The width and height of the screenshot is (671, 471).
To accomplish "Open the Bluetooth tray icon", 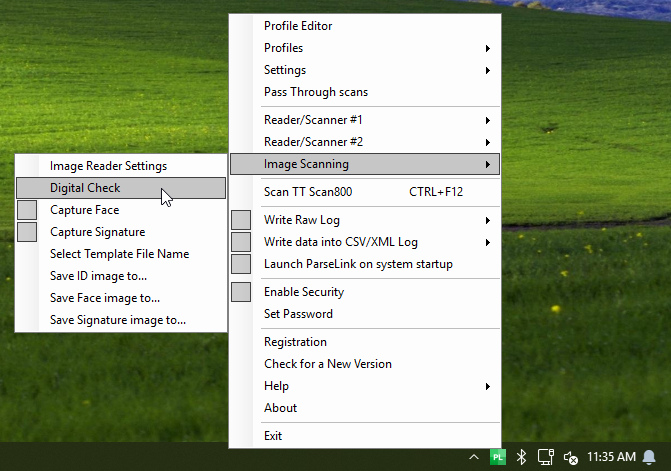I will tap(521, 457).
